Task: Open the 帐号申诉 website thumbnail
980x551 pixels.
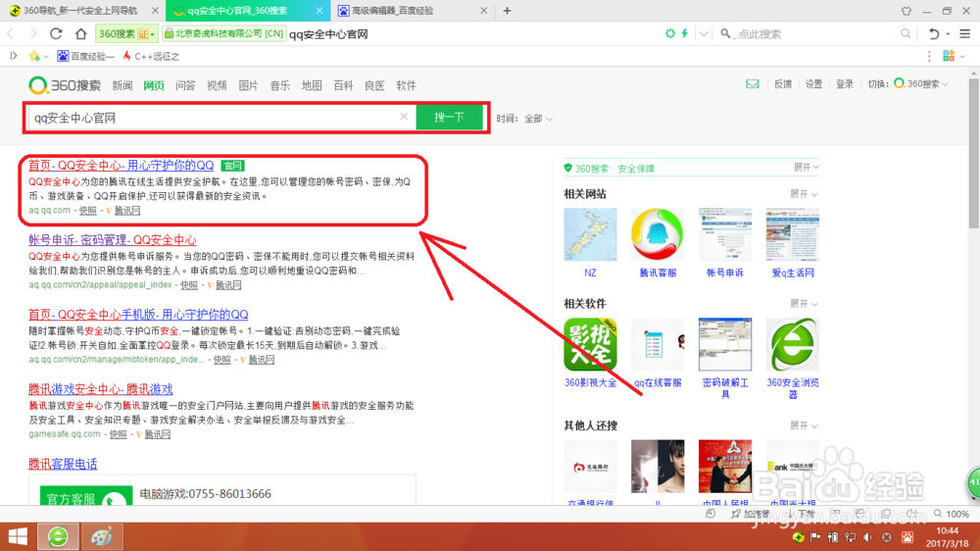Action: (725, 234)
